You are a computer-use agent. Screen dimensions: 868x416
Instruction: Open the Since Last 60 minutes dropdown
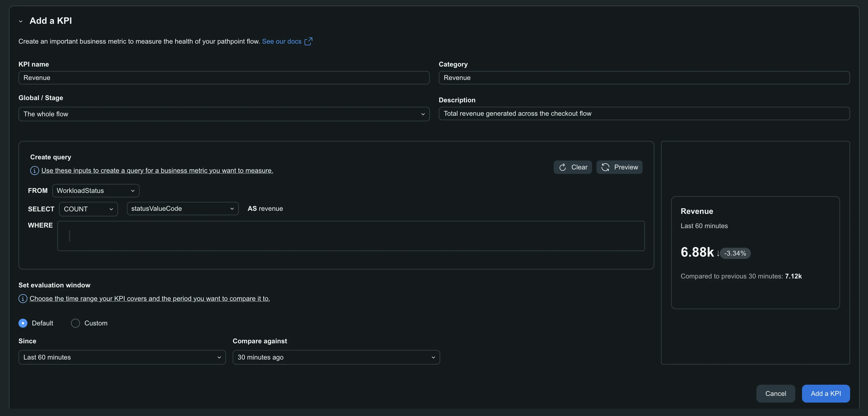click(122, 357)
